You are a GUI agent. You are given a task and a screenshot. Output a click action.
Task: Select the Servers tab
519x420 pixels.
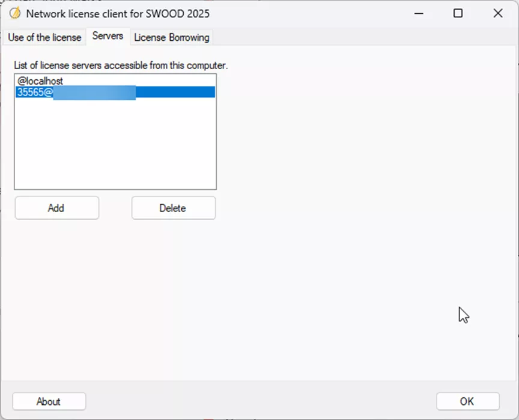click(108, 36)
